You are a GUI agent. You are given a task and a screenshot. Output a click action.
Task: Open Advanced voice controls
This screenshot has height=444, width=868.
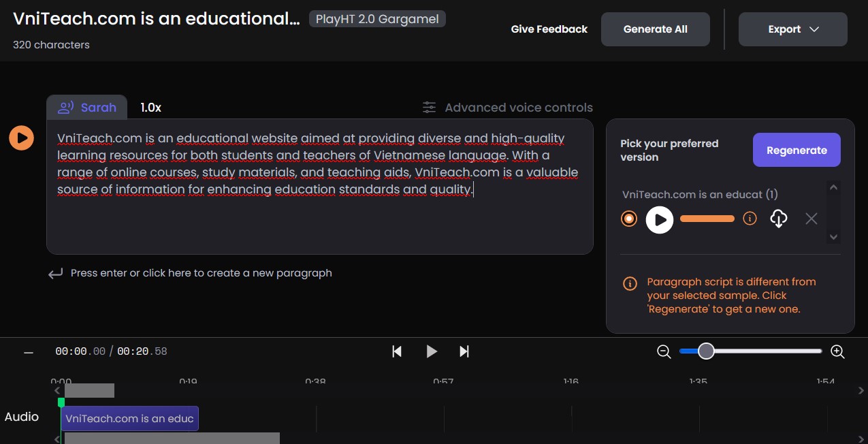pos(507,108)
